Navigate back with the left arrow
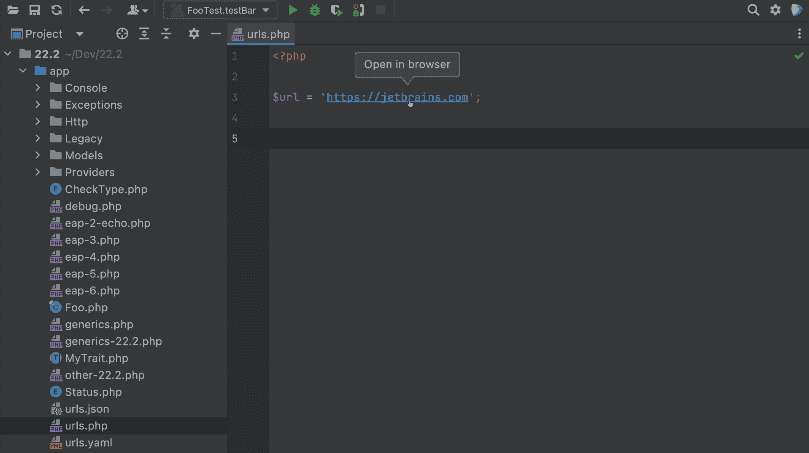The image size is (809, 453). pyautogui.click(x=84, y=10)
